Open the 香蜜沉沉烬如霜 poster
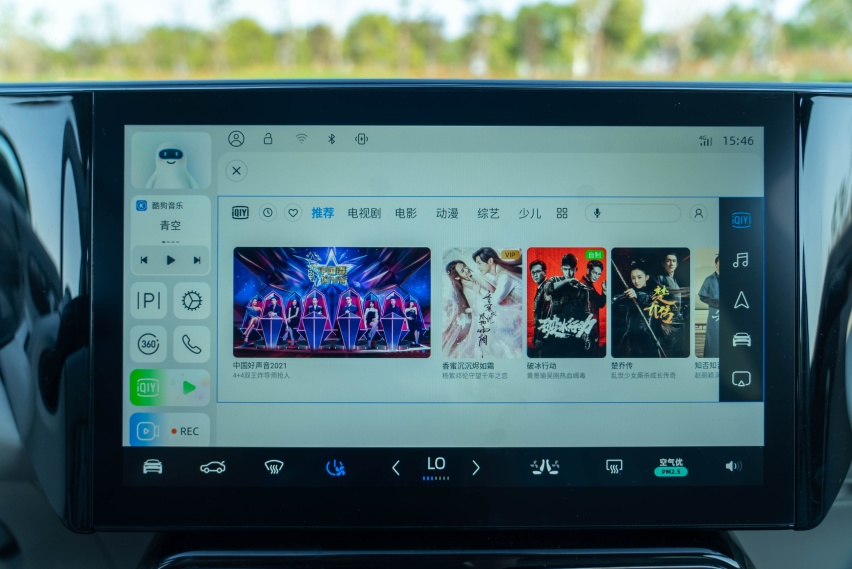The height and width of the screenshot is (569, 852). (x=482, y=303)
